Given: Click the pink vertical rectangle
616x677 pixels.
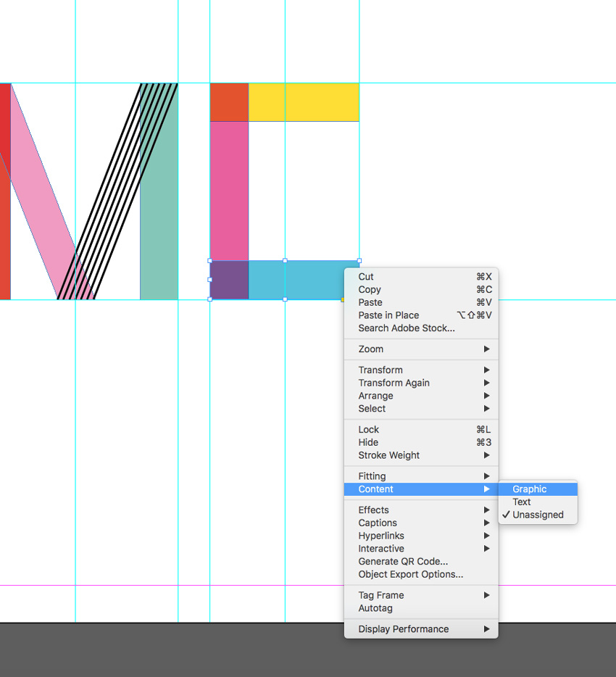Looking at the screenshot, I should (x=229, y=191).
